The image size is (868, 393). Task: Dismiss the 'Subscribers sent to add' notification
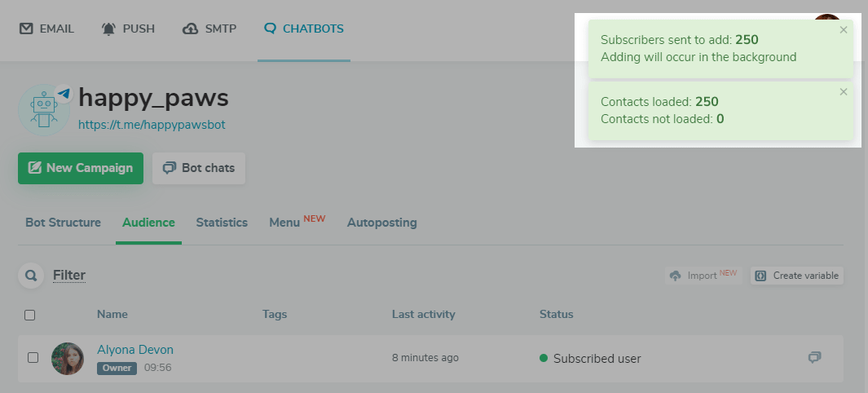point(844,29)
